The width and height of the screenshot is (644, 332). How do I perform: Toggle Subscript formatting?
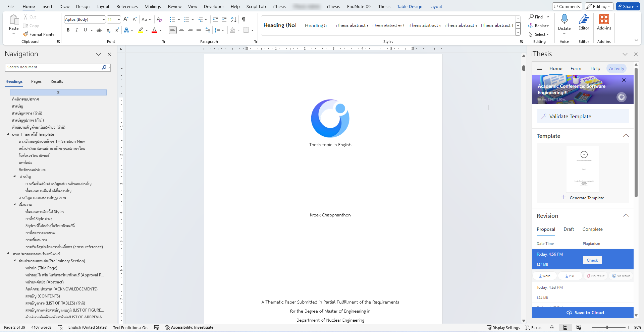coord(108,30)
